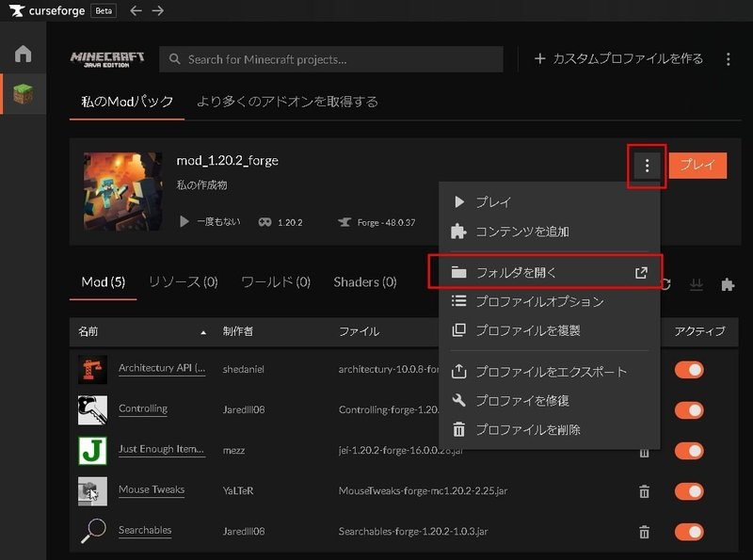The height and width of the screenshot is (560, 753).
Task: Select the リソース (0) tab
Action: (184, 282)
